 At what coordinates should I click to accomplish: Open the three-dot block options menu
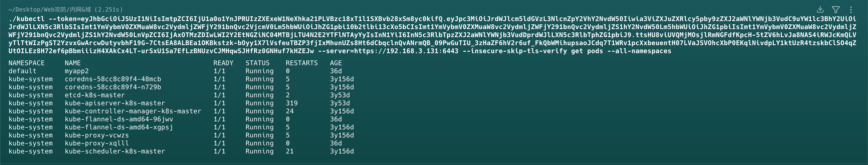click(851, 10)
